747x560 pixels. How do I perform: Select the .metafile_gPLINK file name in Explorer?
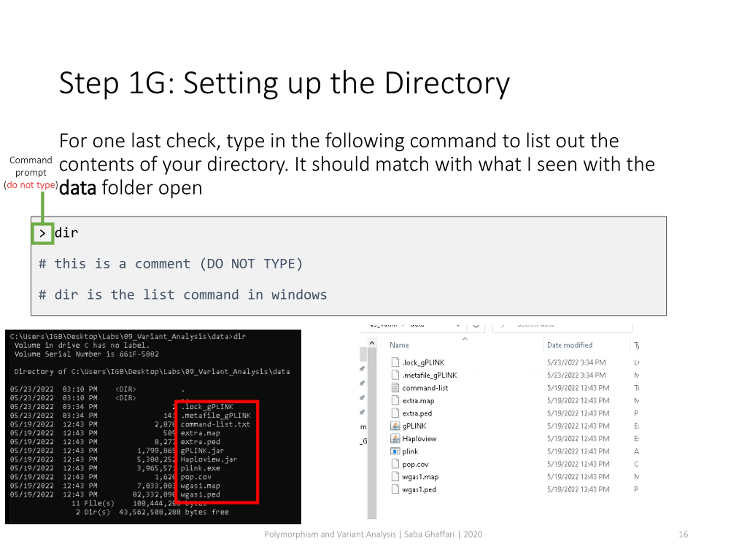[429, 375]
